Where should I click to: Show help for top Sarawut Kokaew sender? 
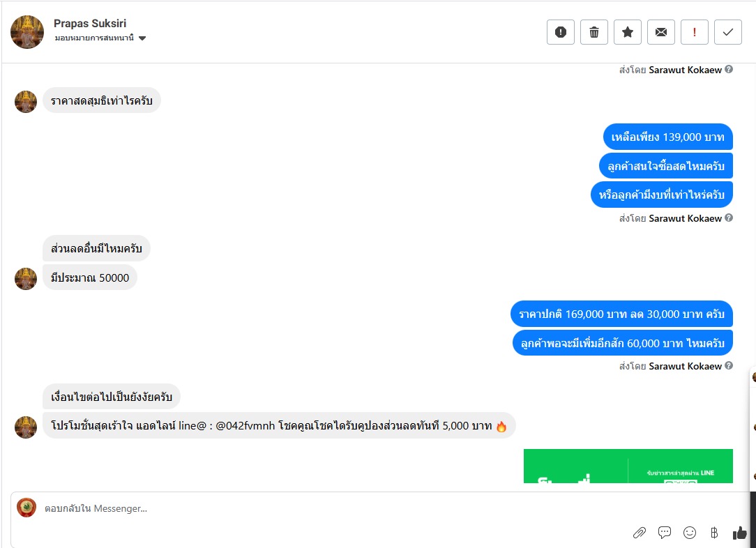point(729,70)
